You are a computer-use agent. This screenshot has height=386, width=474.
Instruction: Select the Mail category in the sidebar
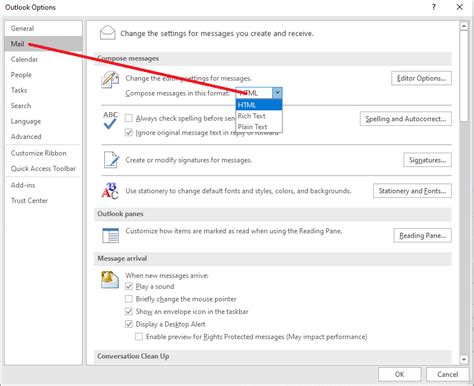pyautogui.click(x=43, y=44)
